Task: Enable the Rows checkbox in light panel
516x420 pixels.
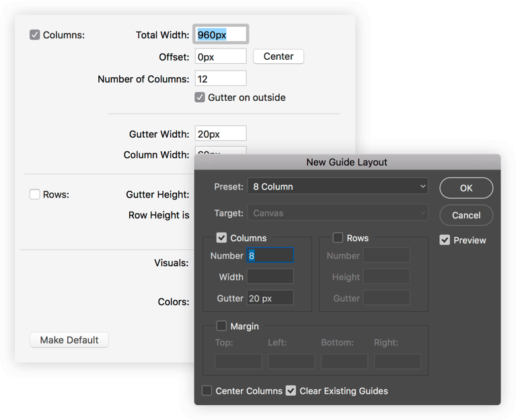Action: 35,195
